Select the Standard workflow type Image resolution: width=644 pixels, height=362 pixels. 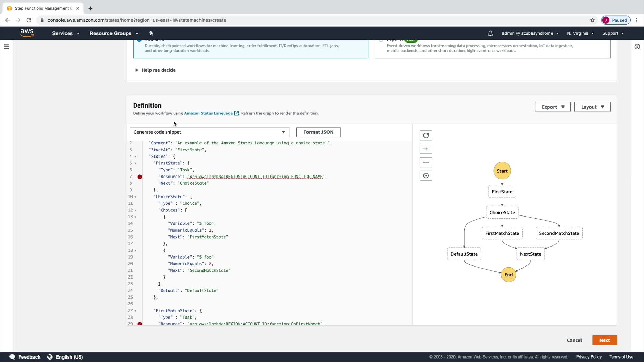click(251, 49)
